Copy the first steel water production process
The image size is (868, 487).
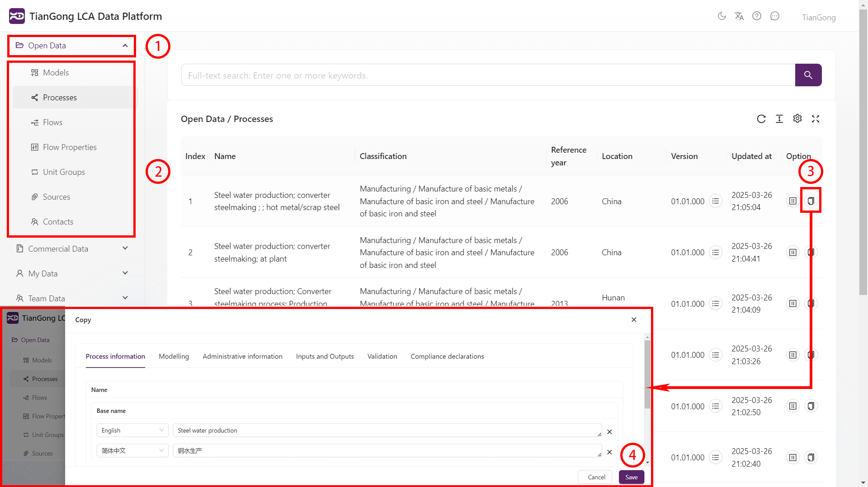pos(811,201)
